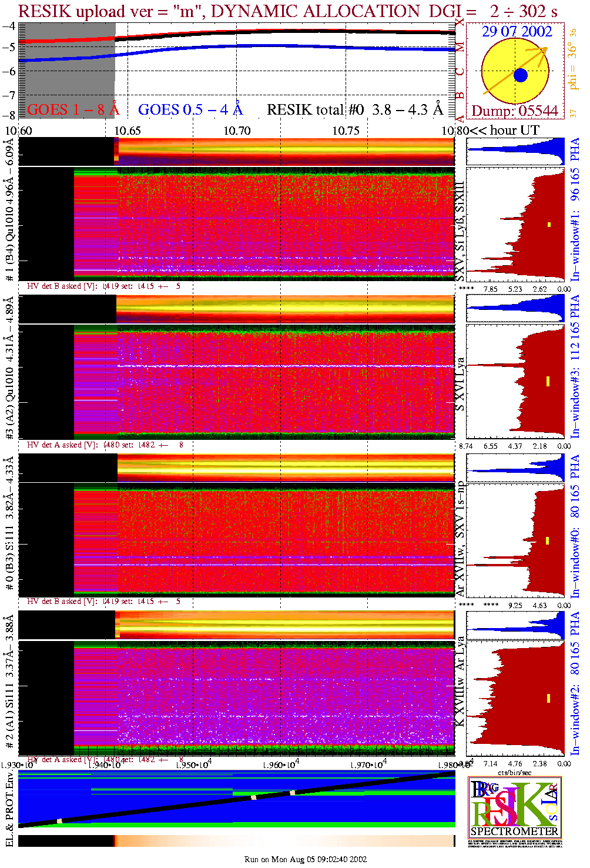
Task: Click the yellow marker in the In-window#0 histogram
Action: [548, 540]
